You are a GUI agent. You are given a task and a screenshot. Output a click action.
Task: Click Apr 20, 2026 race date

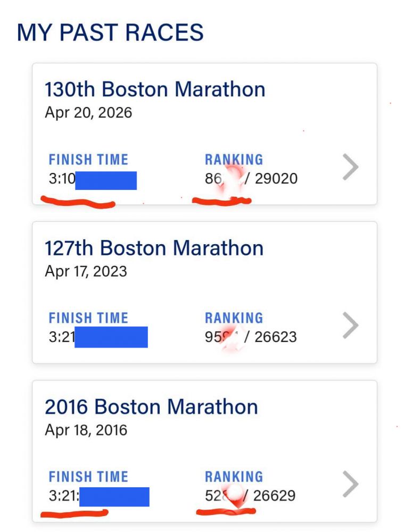coord(88,113)
